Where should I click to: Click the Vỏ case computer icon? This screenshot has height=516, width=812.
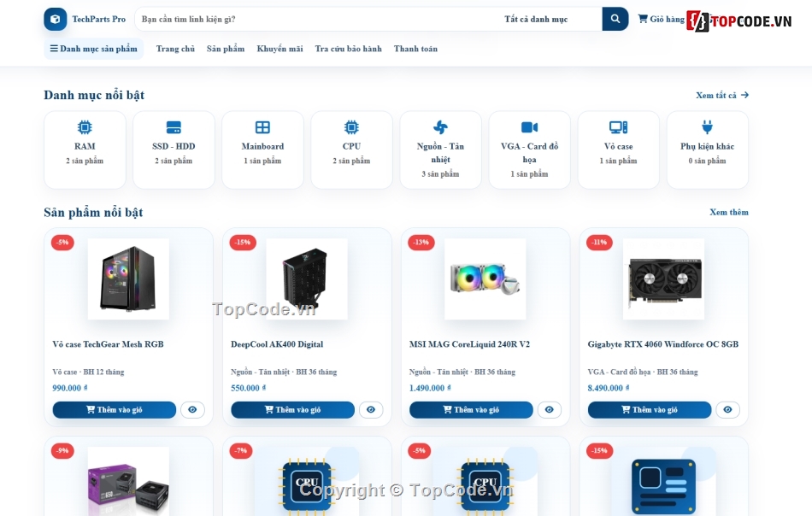click(x=618, y=127)
